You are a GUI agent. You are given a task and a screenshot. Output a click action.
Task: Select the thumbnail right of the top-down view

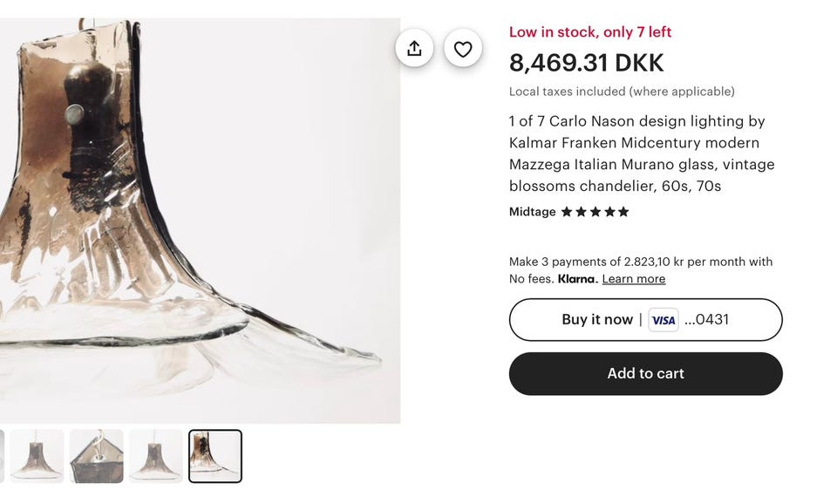click(156, 456)
